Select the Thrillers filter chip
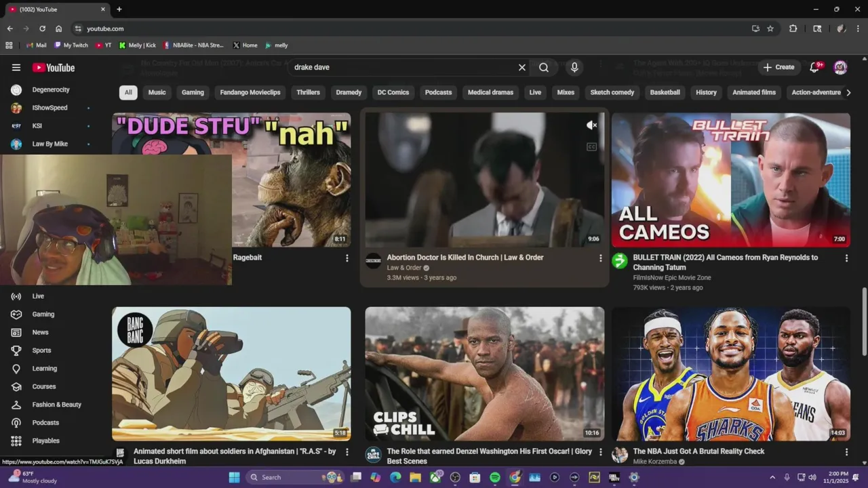The height and width of the screenshot is (488, 868). click(308, 92)
